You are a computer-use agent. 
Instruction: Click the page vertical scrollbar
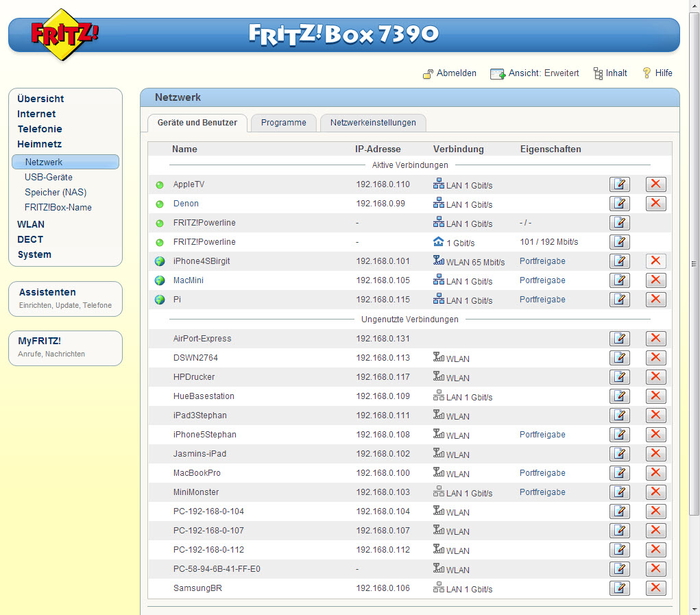(x=695, y=263)
